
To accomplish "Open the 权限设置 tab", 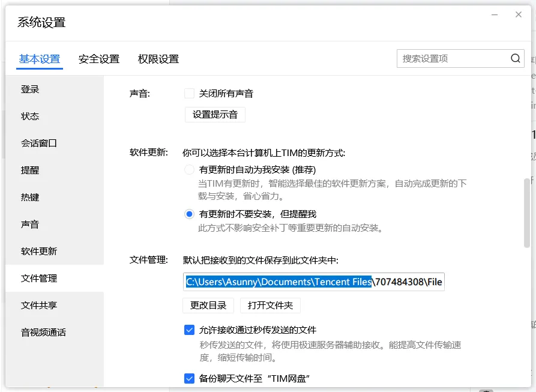I will (x=160, y=58).
